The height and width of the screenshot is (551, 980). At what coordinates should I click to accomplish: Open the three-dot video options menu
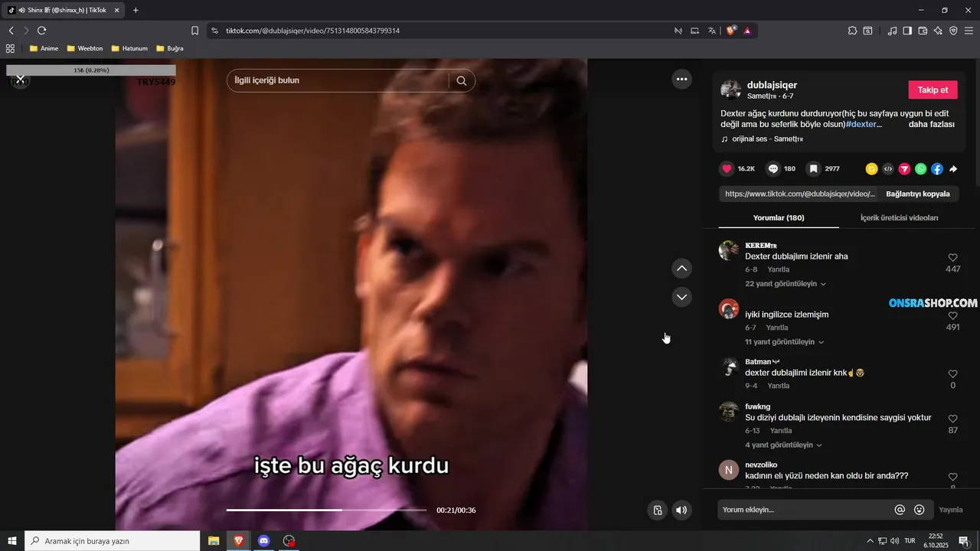coord(681,79)
